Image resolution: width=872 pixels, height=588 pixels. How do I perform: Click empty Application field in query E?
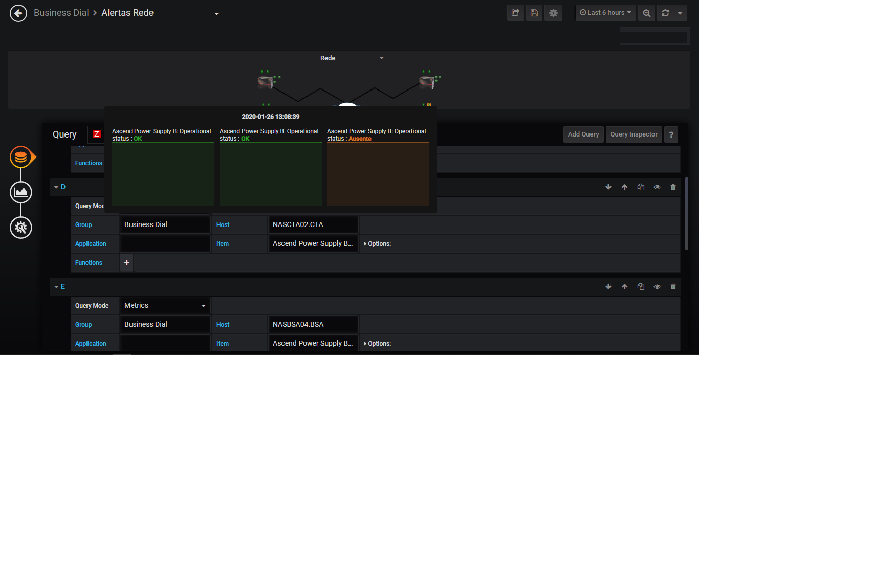(165, 344)
